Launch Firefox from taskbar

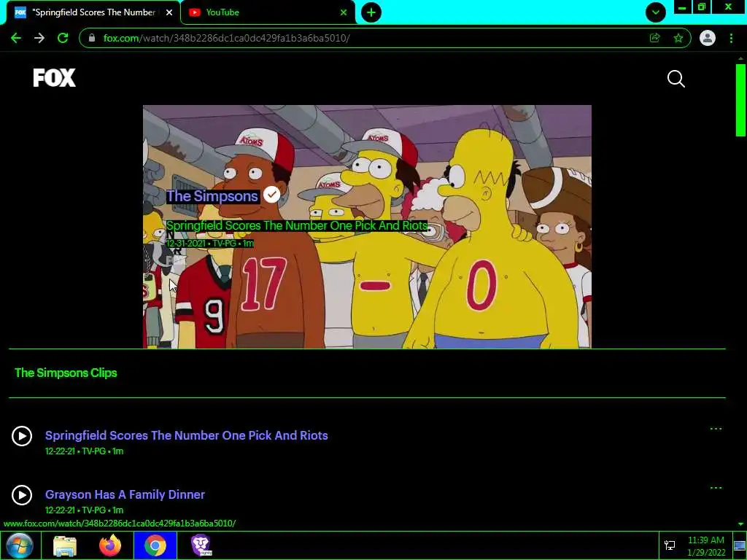[110, 545]
